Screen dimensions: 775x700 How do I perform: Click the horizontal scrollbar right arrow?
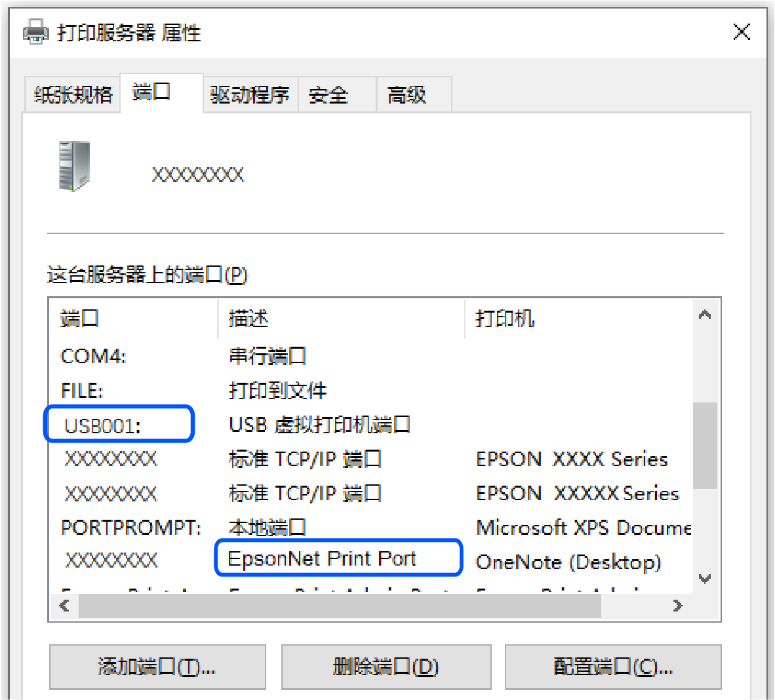click(x=678, y=606)
